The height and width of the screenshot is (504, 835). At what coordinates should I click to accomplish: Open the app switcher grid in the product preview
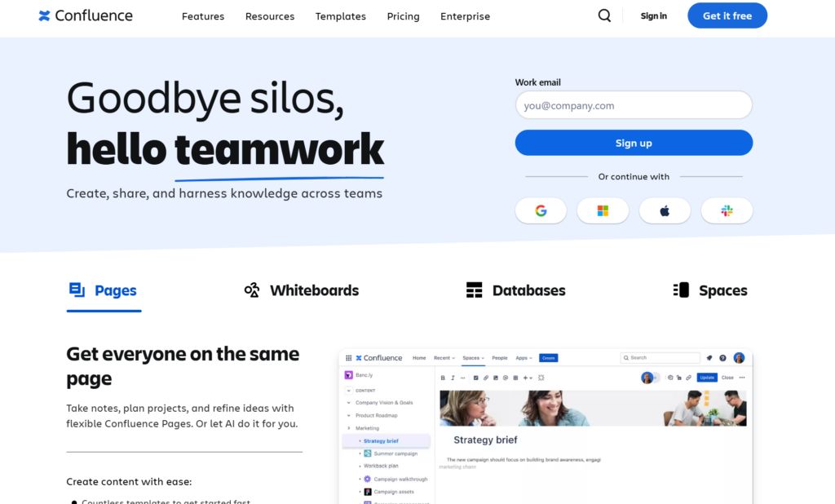pyautogui.click(x=349, y=358)
